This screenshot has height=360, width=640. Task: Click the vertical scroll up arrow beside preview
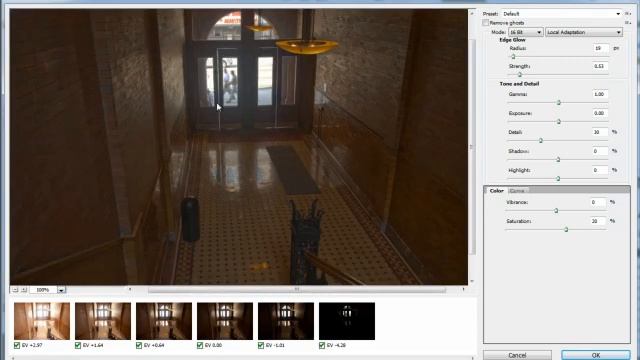click(x=472, y=13)
